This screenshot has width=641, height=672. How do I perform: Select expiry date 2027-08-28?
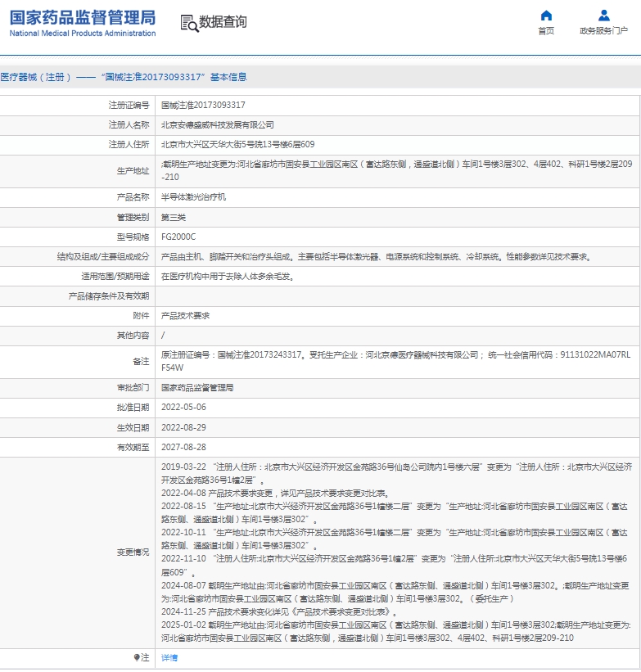click(183, 447)
